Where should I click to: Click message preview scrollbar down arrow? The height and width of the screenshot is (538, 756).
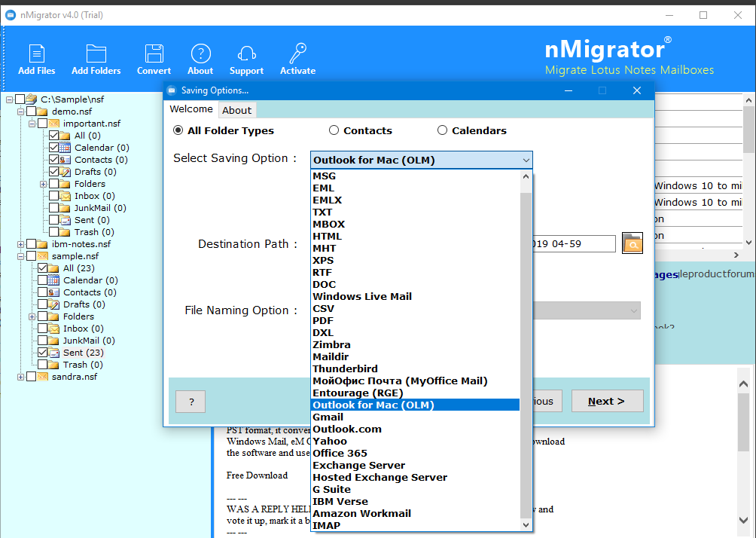pos(743,520)
